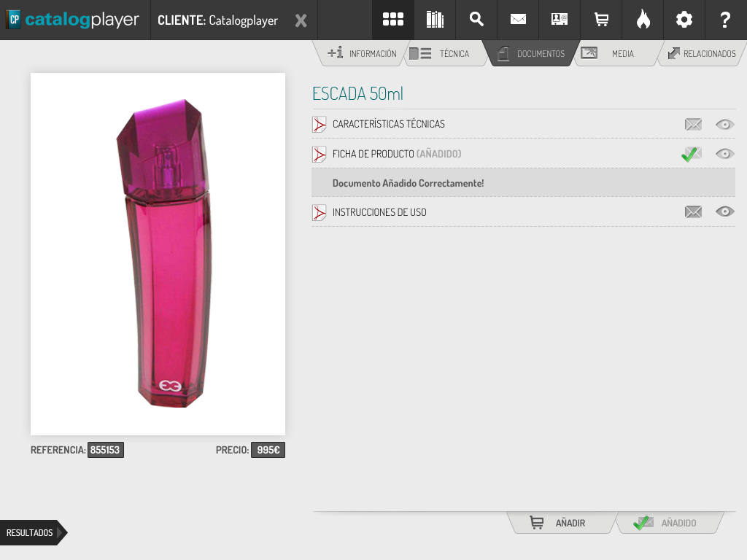The image size is (747, 560).
Task: Open the catalog grid view icon
Action: [393, 20]
